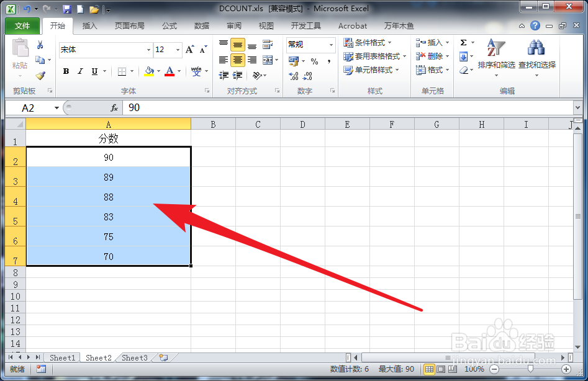
Task: Switch to the 插入 ribbon tab
Action: coord(89,26)
